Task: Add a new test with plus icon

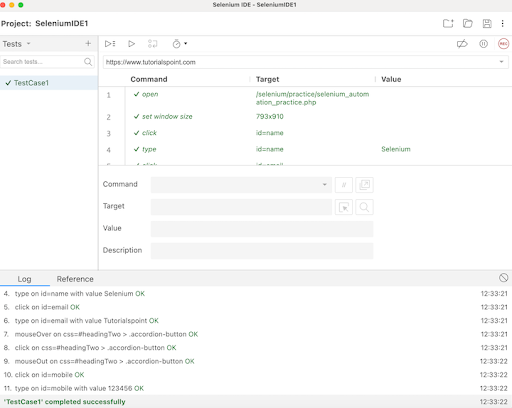Action: coord(88,43)
